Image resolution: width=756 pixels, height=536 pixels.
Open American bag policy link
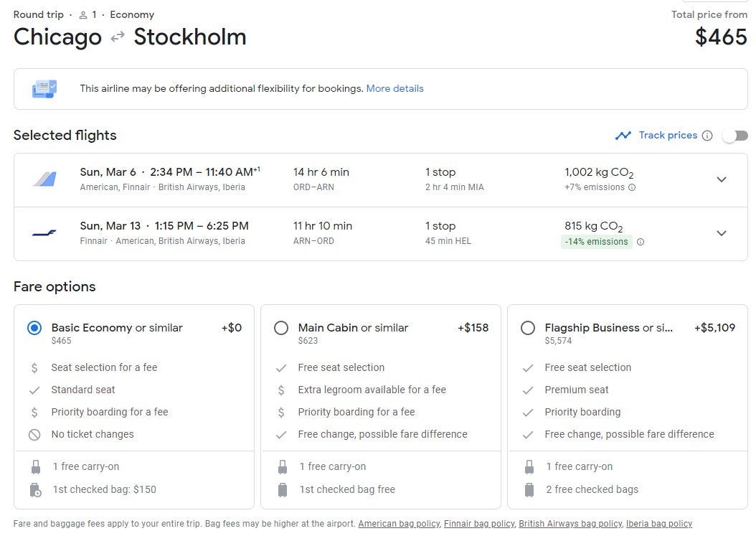click(399, 524)
